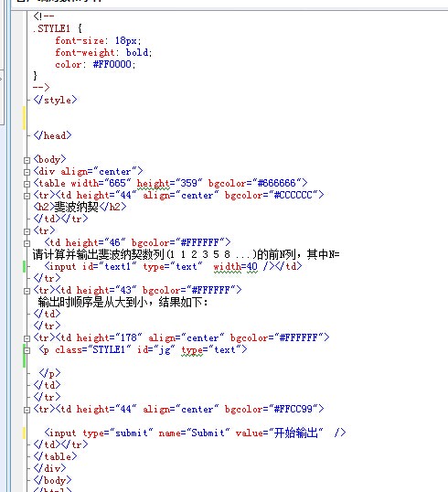This screenshot has height=492, width=448.
Task: Click the </head> closing tag
Action: pos(52,135)
